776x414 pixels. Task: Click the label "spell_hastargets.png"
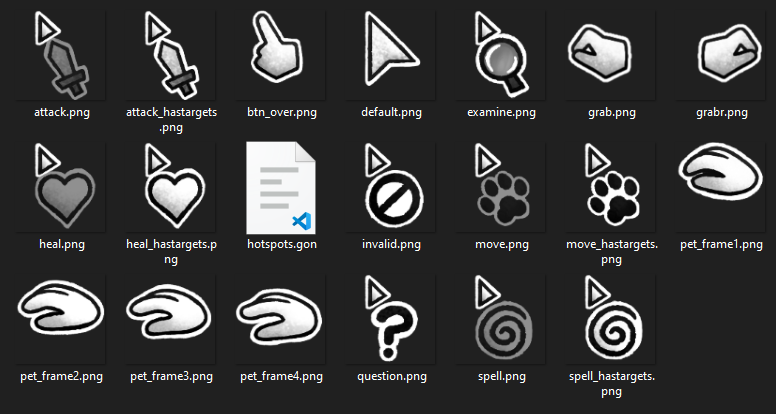[x=611, y=384]
